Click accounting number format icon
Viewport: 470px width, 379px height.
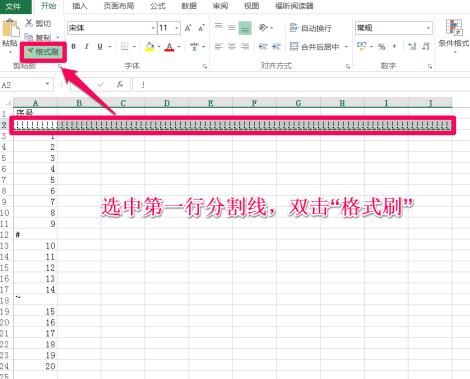tap(361, 46)
